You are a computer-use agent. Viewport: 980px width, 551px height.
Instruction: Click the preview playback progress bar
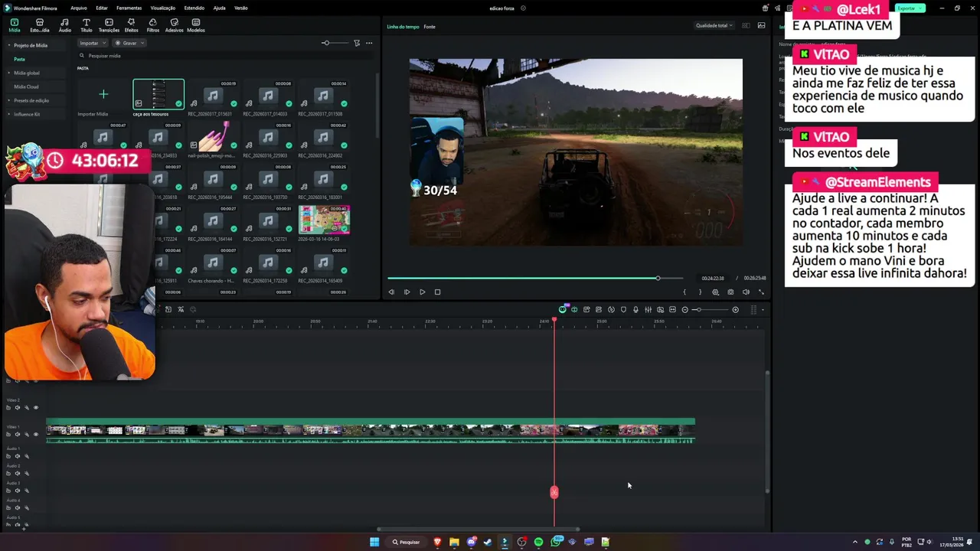pos(534,278)
